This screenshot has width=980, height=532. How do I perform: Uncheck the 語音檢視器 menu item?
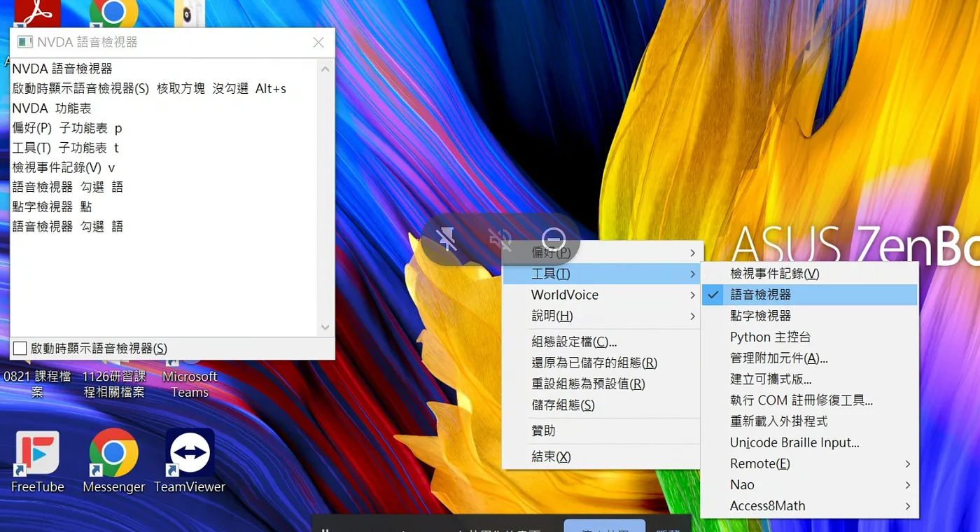(x=809, y=295)
